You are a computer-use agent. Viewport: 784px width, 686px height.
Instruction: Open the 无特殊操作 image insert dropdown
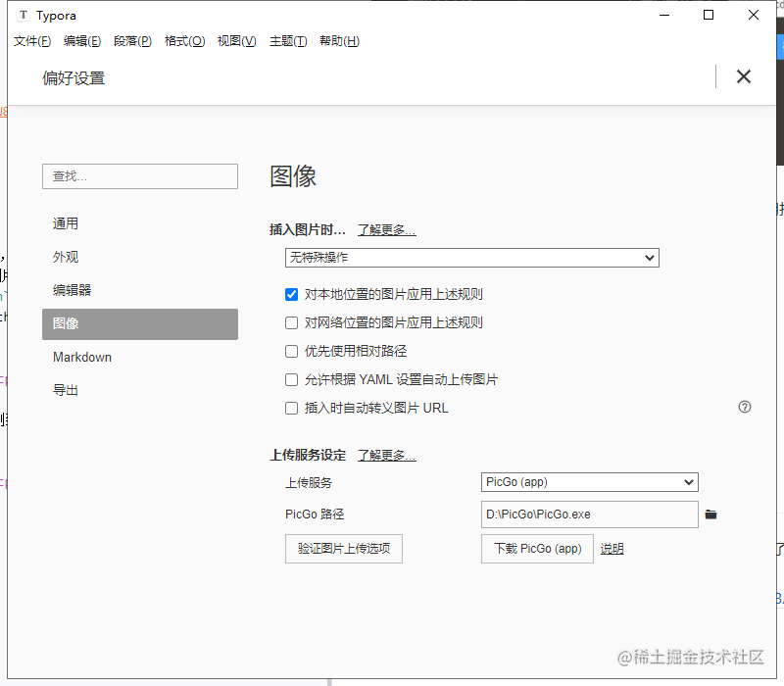tap(472, 258)
